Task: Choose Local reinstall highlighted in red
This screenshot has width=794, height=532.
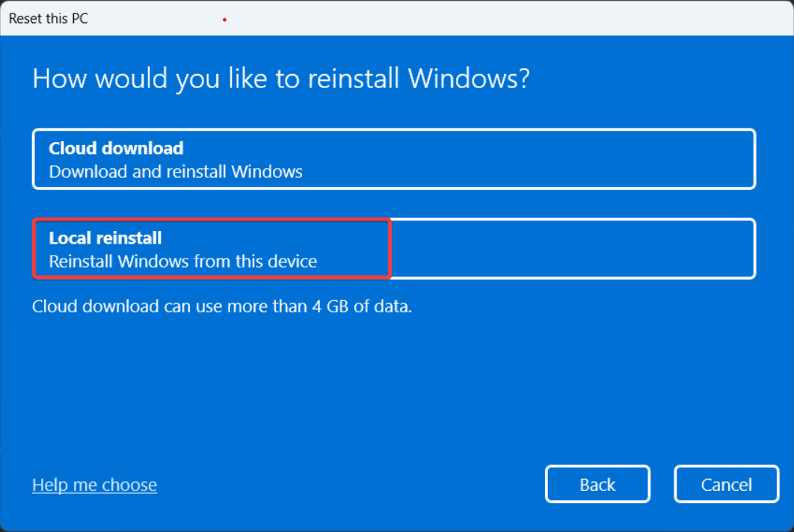Action: point(211,249)
